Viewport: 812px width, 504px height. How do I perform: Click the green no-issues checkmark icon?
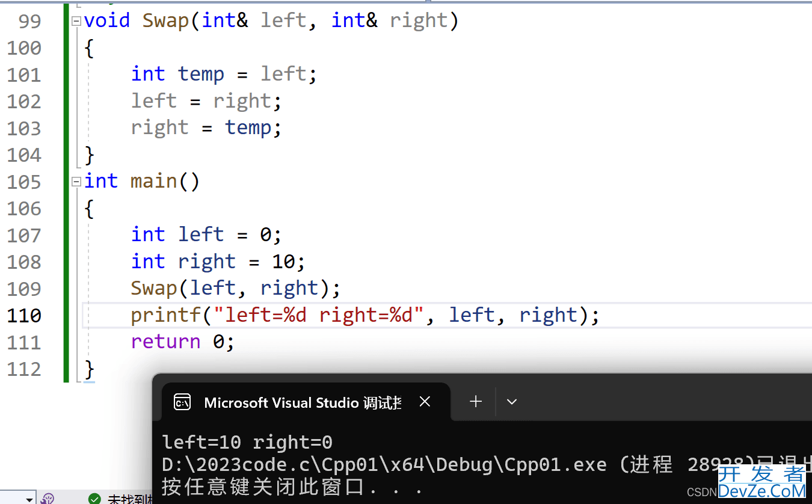[94, 499]
